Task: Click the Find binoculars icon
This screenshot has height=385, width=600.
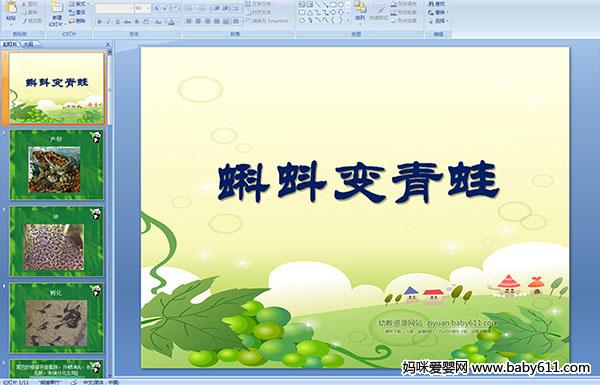Action: tap(437, 4)
